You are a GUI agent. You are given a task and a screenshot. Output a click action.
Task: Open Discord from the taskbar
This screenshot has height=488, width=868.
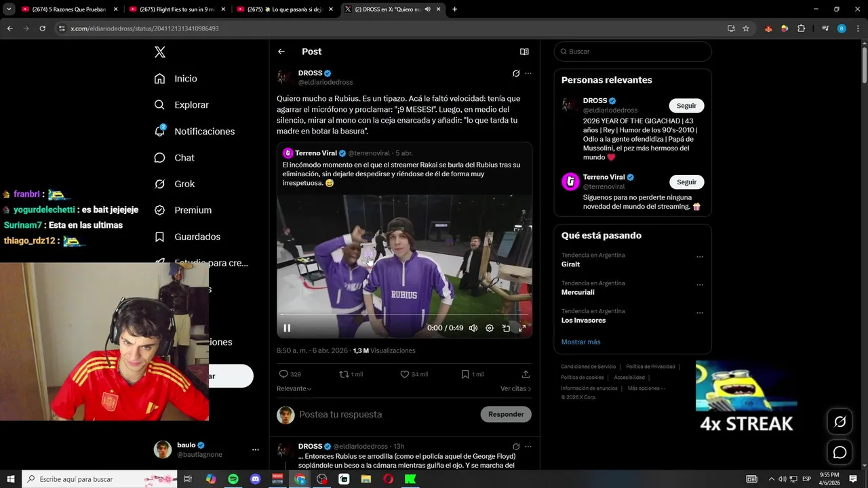pos(256,479)
